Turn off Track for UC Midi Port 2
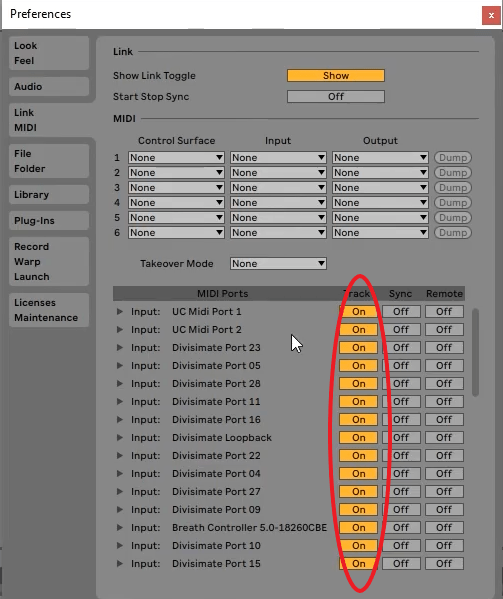The width and height of the screenshot is (503, 599). 358,330
